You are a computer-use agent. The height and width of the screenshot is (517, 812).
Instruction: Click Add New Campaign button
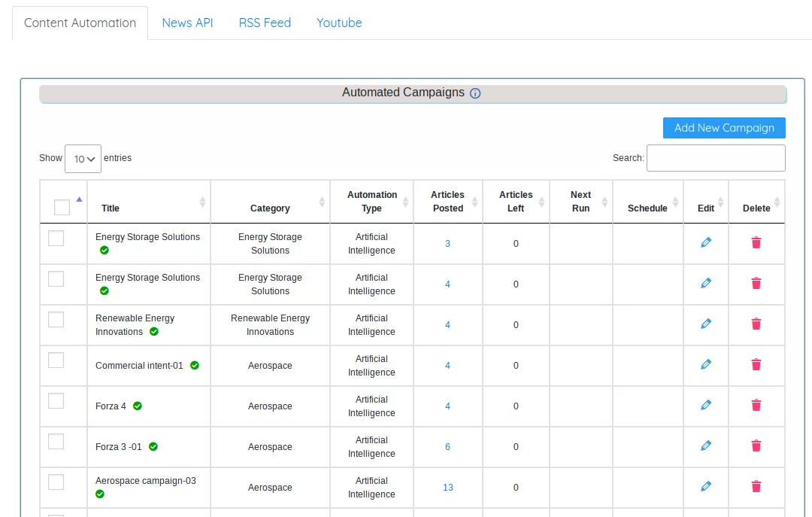click(x=724, y=128)
